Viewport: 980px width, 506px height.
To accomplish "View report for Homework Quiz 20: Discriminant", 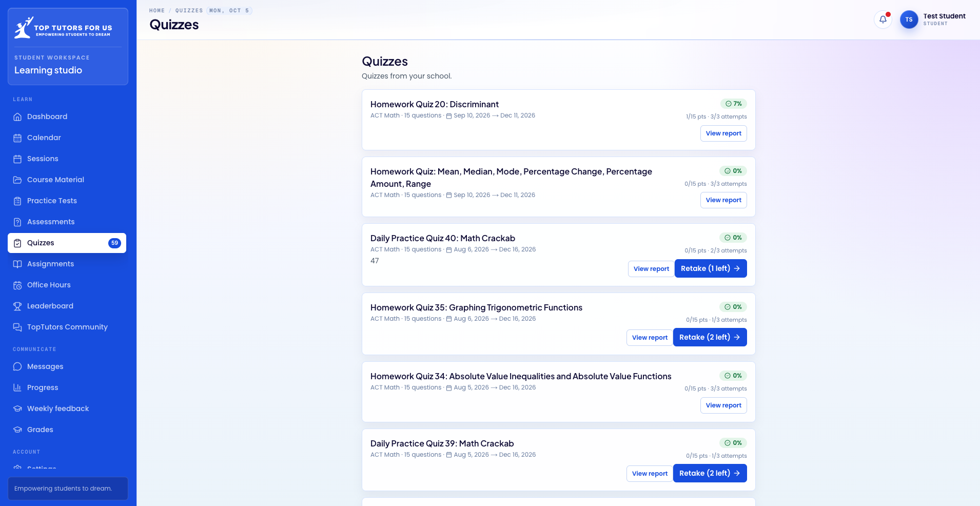I will 723,133.
